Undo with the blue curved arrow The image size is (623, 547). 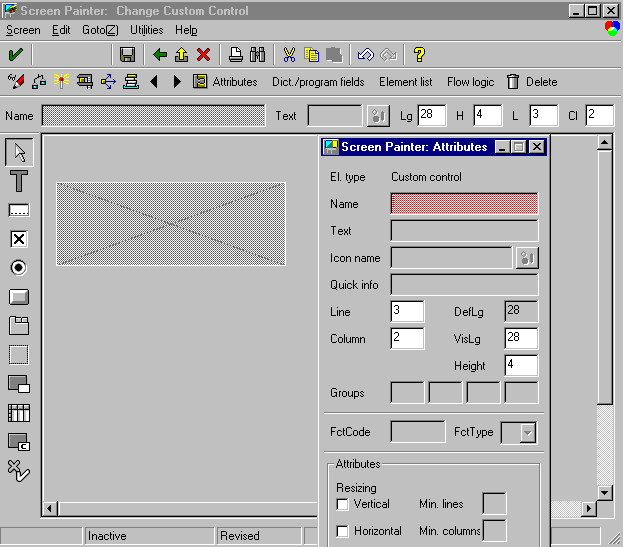[x=366, y=54]
